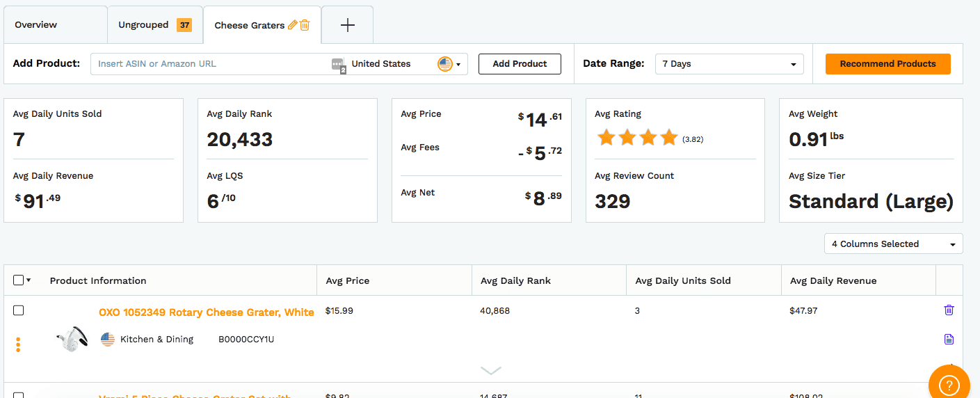This screenshot has width=980, height=398.
Task: Open the notes document icon for OXO grater
Action: click(x=949, y=340)
